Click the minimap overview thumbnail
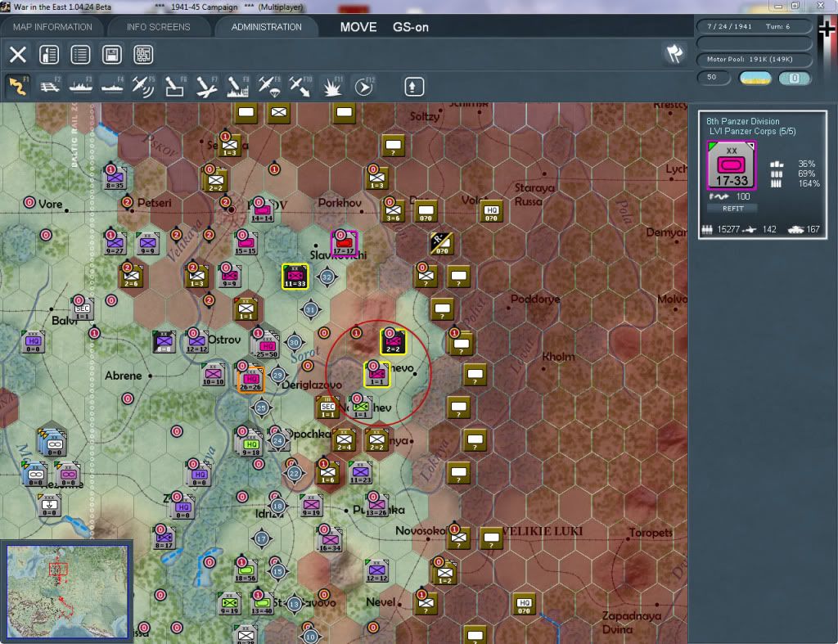This screenshot has height=644, width=838. click(x=67, y=591)
